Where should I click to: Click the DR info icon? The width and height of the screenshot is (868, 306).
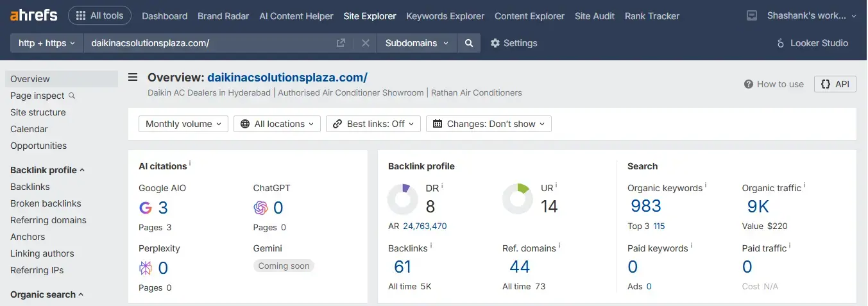tap(442, 186)
